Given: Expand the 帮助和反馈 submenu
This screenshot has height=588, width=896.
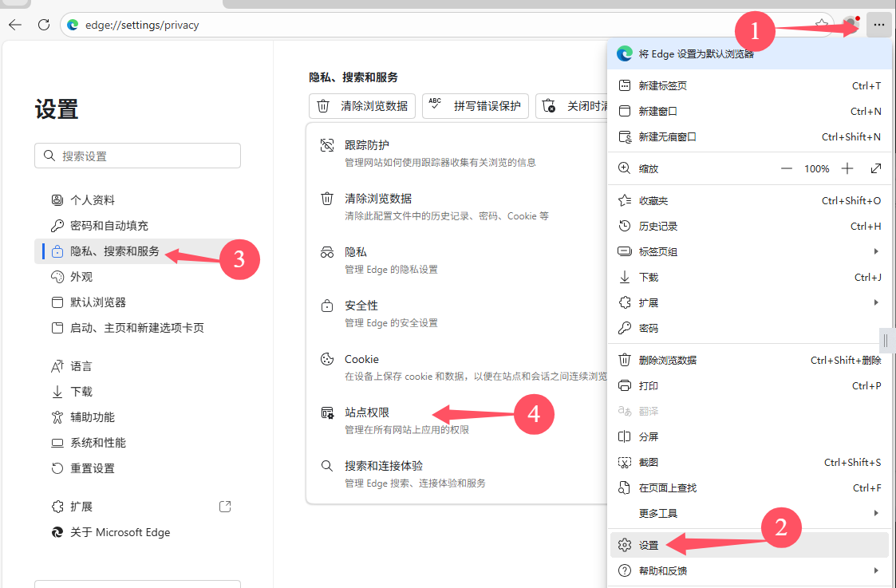Looking at the screenshot, I should pos(876,570).
